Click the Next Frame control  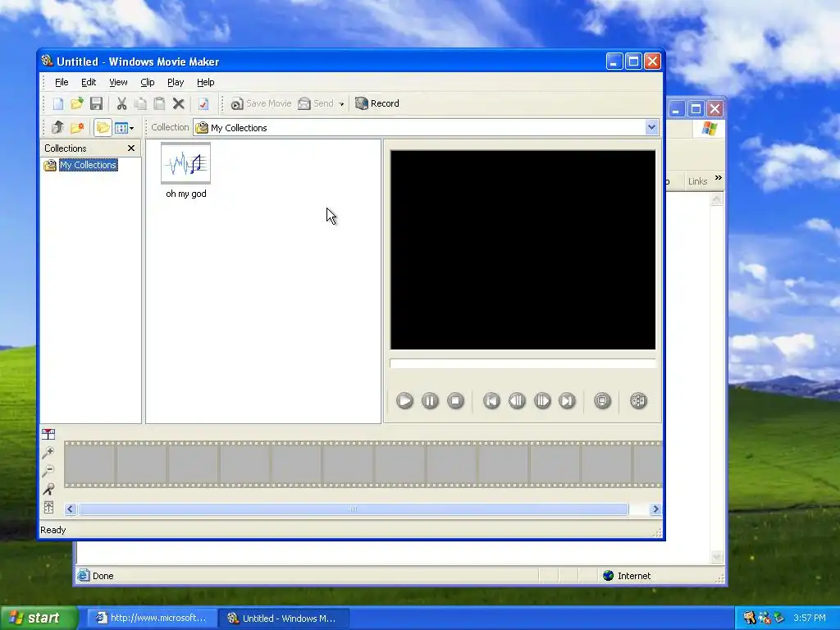(542, 400)
